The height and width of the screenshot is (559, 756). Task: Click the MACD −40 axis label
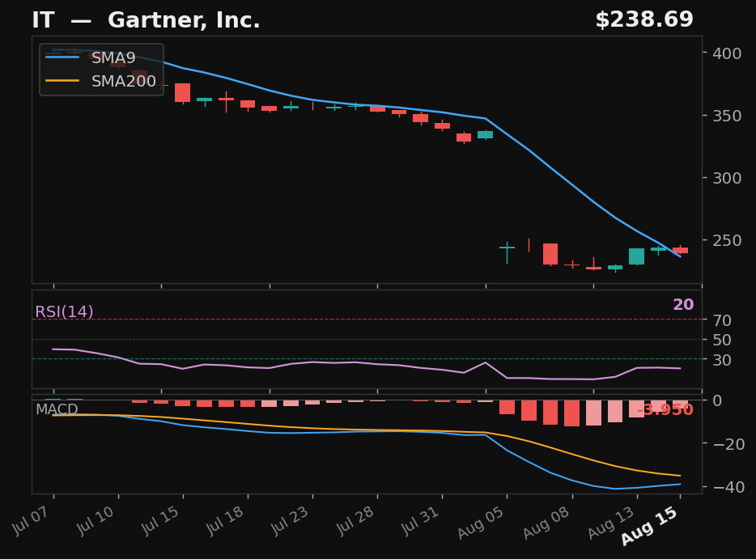point(728,487)
